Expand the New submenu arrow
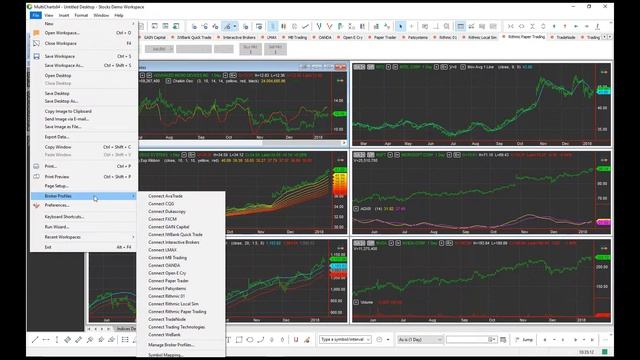Image resolution: width=640 pixels, height=360 pixels. point(133,24)
